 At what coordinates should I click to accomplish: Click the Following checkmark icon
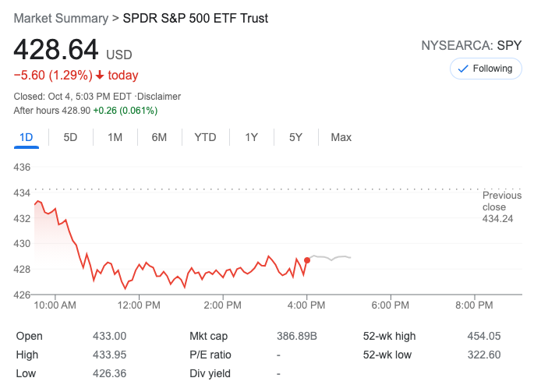point(462,69)
